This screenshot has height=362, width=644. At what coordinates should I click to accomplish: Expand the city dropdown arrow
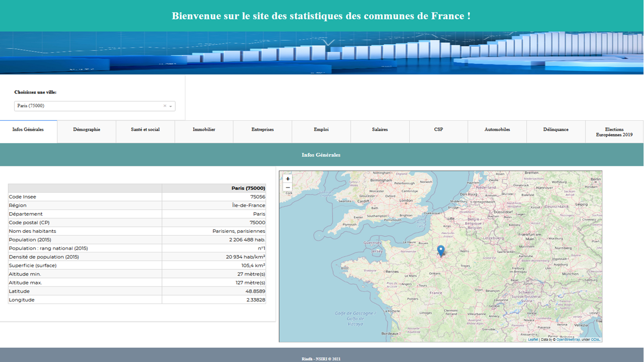click(x=171, y=106)
